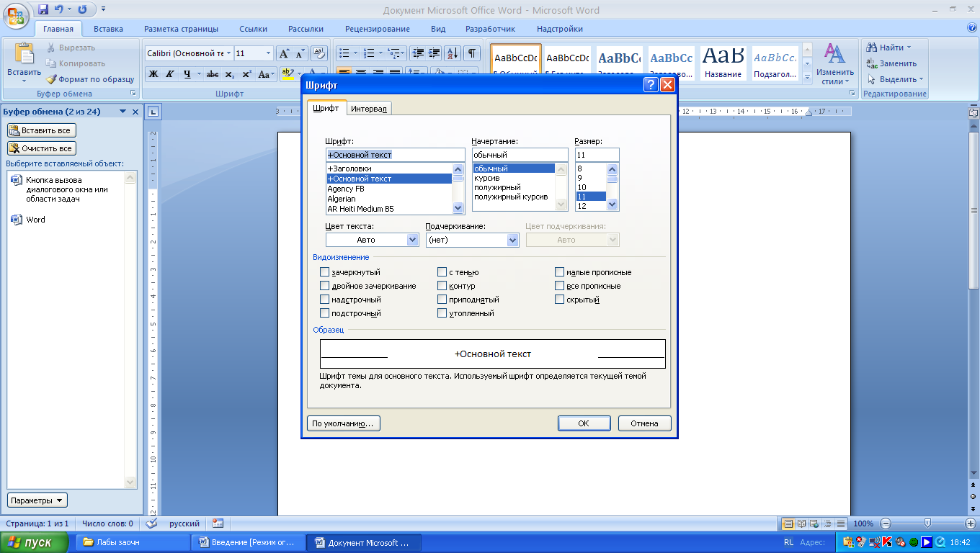Viewport: 980px width, 553px height.
Task: Check the малые прописные checkbox
Action: [x=559, y=272]
